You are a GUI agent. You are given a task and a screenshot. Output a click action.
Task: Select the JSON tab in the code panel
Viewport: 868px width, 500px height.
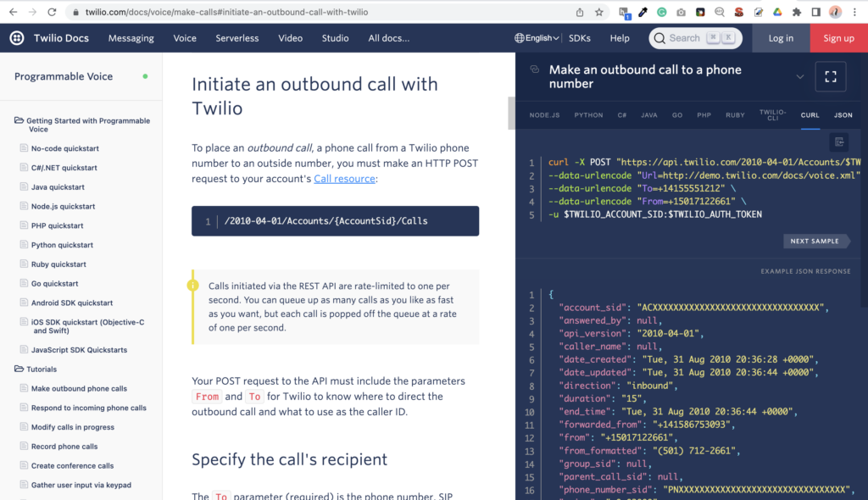pos(843,114)
